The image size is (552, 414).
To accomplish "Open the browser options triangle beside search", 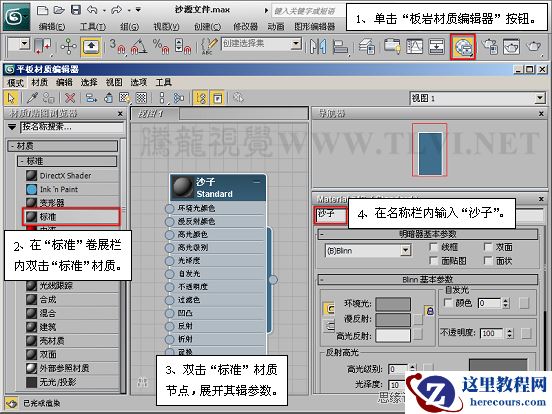I will [12, 127].
